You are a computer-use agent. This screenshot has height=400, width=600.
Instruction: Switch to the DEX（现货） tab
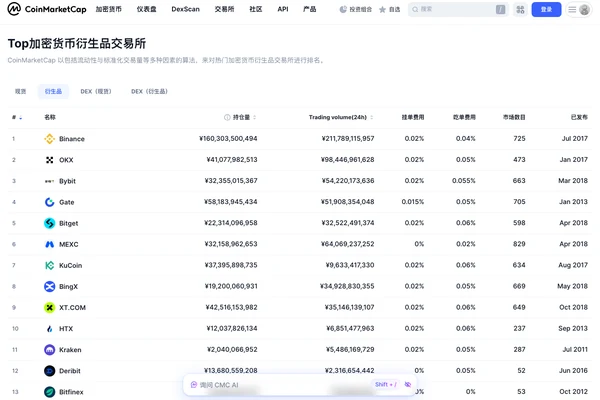click(x=96, y=91)
